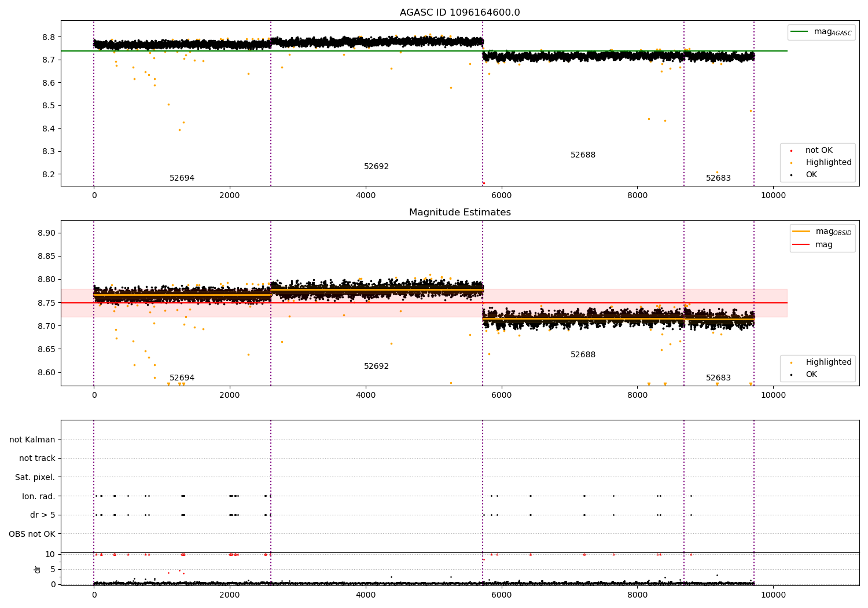This screenshot has height=608, width=868.
Task: Click x-tick 6000 under bottom plot
Action: [502, 595]
